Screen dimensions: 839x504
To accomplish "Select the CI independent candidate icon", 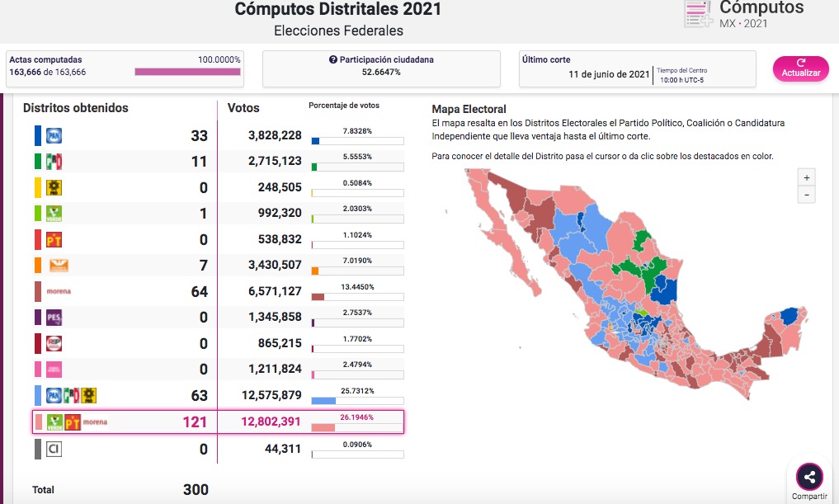I will 54,449.
